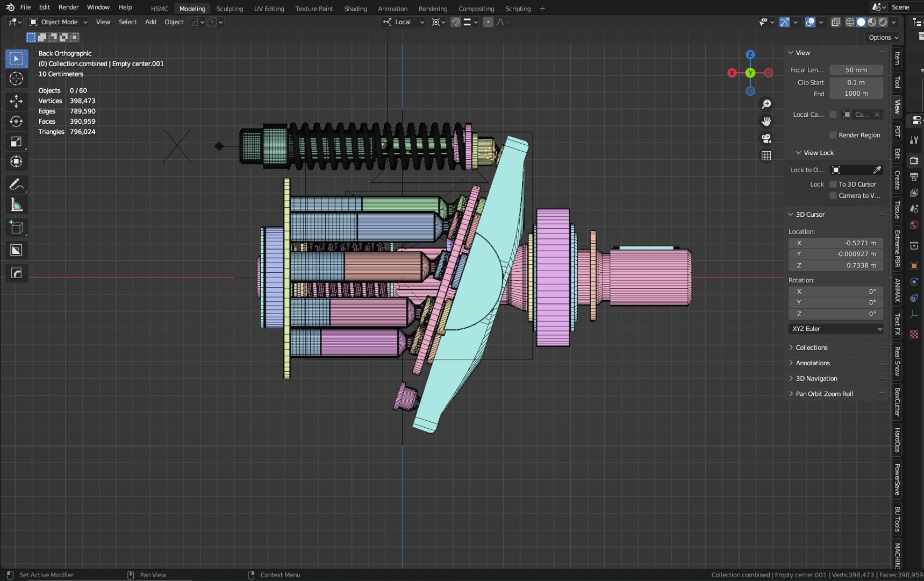
Task: Open the Tool sidebar tab
Action: click(x=897, y=82)
